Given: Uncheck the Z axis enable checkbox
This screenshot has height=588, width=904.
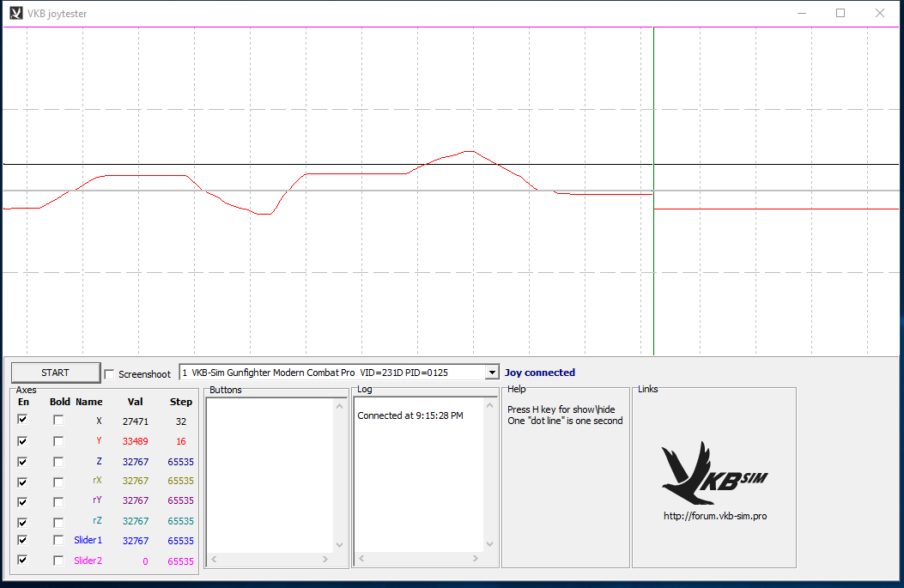Looking at the screenshot, I should point(23,461).
